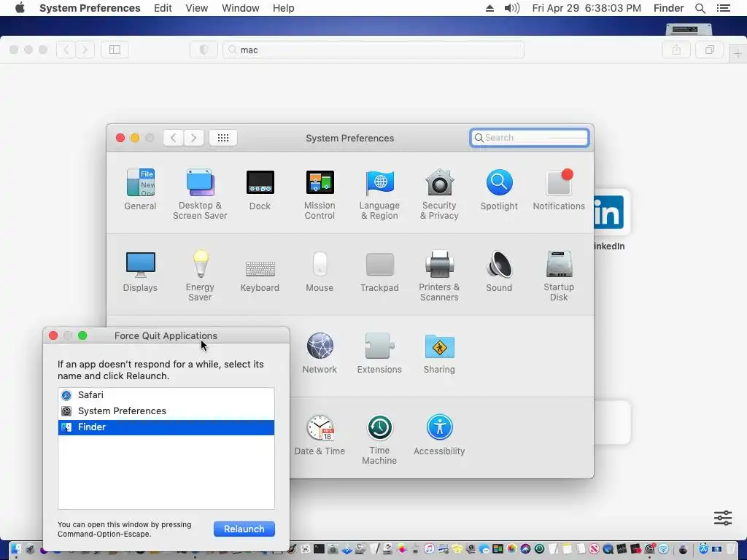
Task: Open Spotlight preferences pane
Action: (x=499, y=189)
